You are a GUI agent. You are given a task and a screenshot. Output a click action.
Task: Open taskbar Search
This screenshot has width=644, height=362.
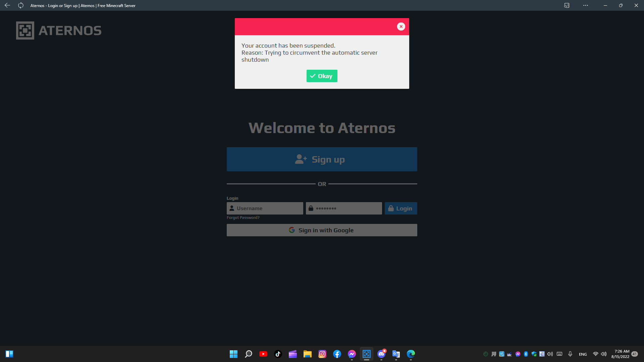tap(249, 354)
